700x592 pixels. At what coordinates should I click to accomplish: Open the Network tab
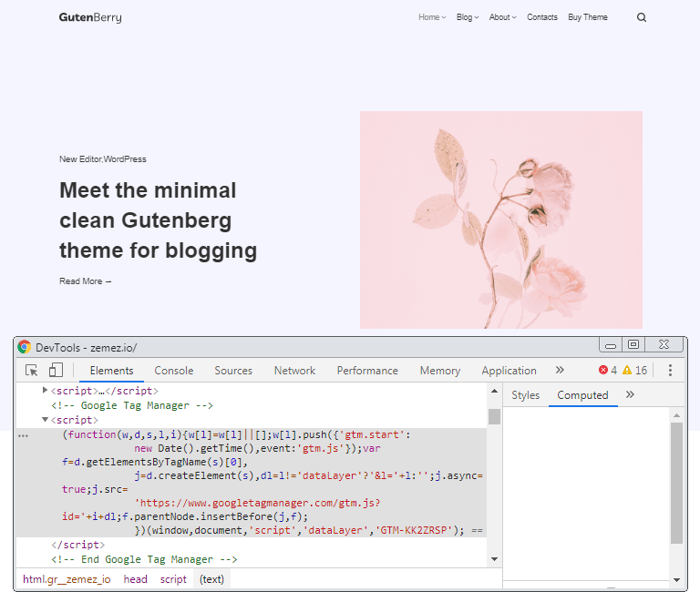(294, 371)
